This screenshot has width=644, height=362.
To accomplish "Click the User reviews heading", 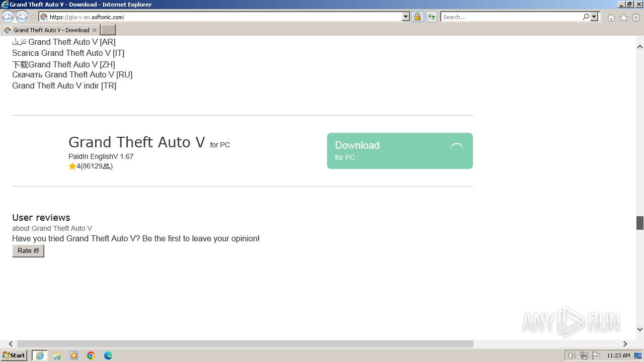I will tap(41, 217).
